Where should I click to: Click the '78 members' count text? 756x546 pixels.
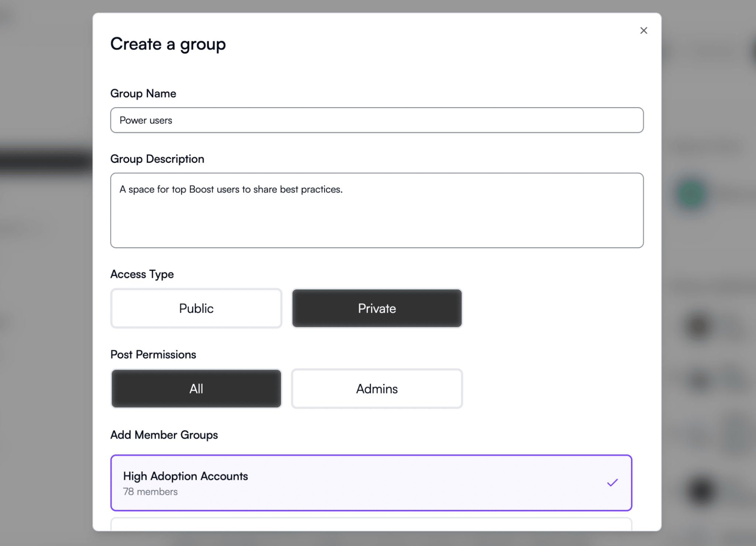coord(150,492)
